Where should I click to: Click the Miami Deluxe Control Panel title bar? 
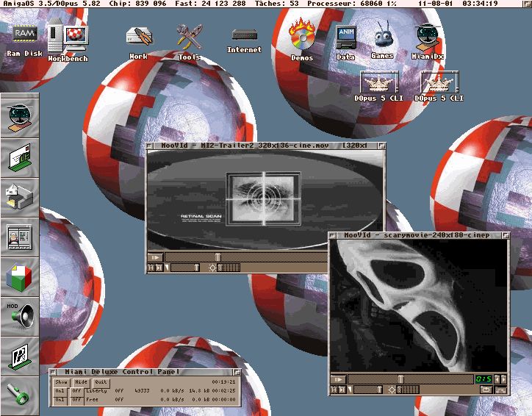145,372
